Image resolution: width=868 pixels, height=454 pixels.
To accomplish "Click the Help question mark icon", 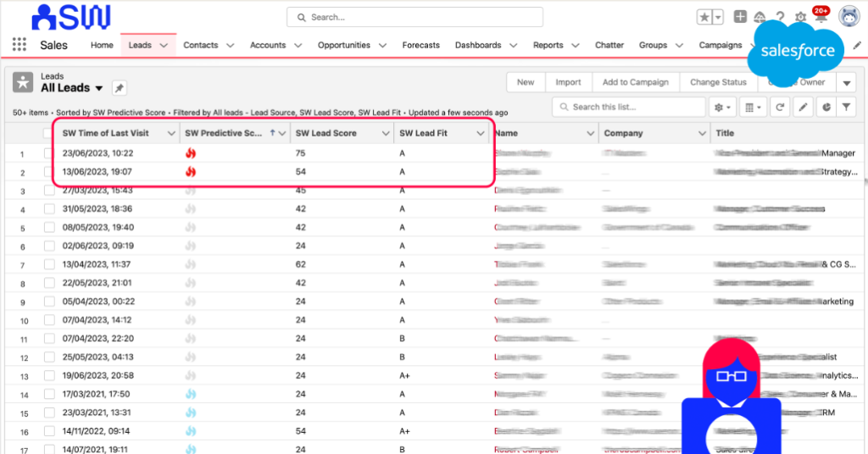I will coord(779,18).
